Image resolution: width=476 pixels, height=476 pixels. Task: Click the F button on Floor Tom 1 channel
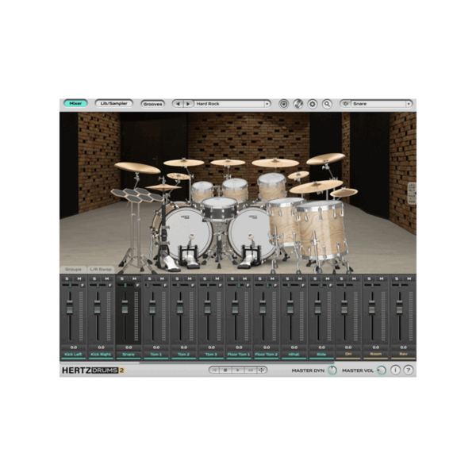[x=248, y=286]
